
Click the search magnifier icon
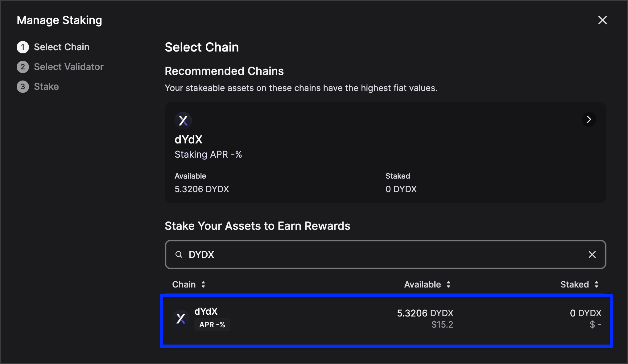tap(179, 254)
